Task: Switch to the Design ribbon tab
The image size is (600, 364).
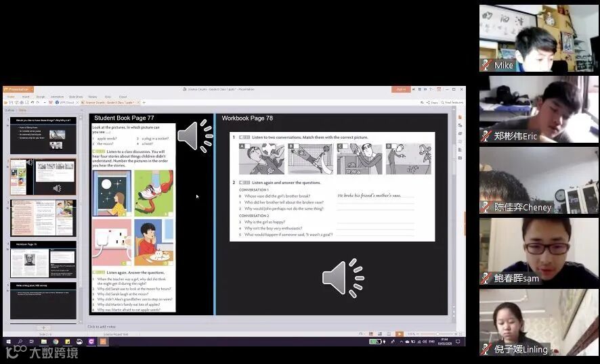Action: coord(40,97)
